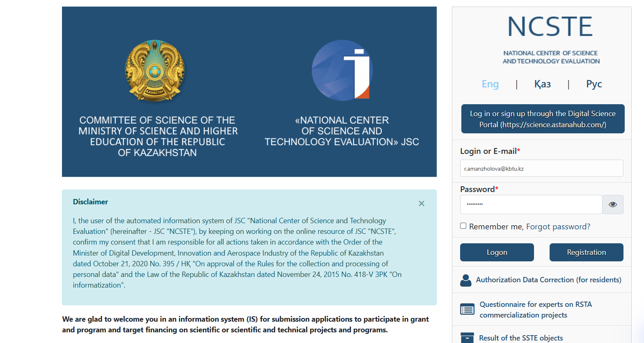Switch language to Рус
644x343 pixels.
(x=594, y=84)
